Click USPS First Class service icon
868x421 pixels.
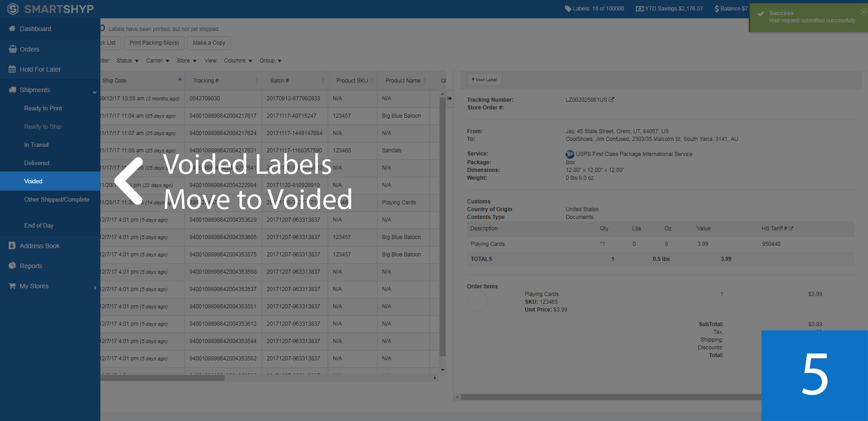tap(570, 154)
